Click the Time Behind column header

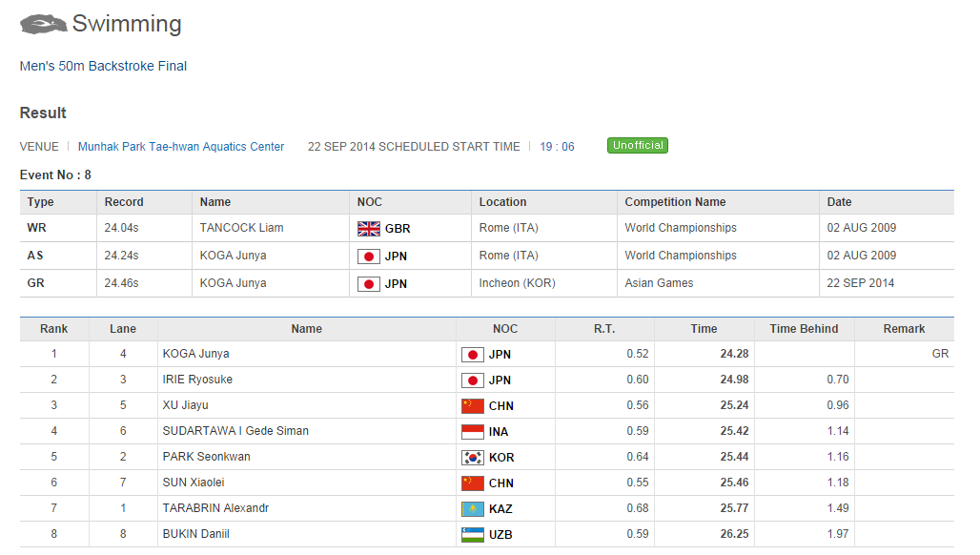(804, 329)
